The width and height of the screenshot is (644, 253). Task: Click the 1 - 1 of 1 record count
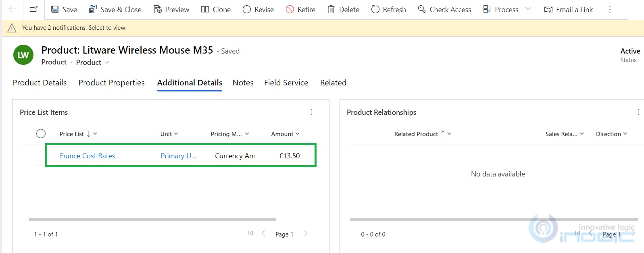coord(46,234)
